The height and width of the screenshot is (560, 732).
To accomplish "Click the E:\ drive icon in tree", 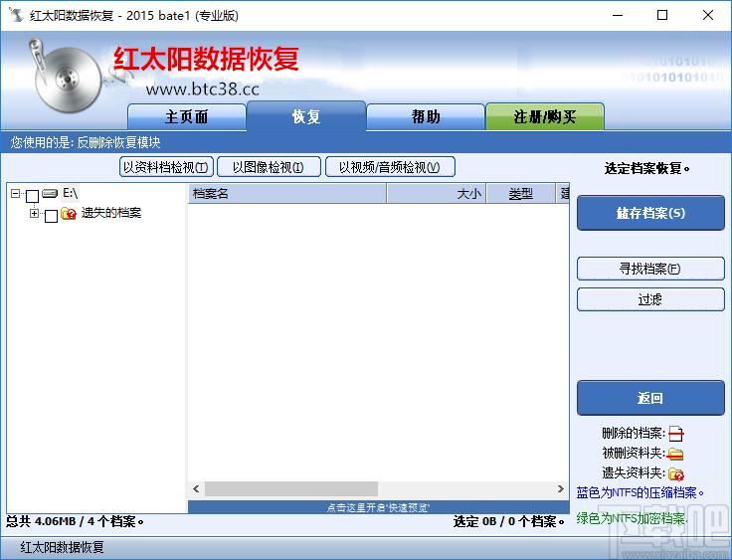I will pyautogui.click(x=50, y=193).
